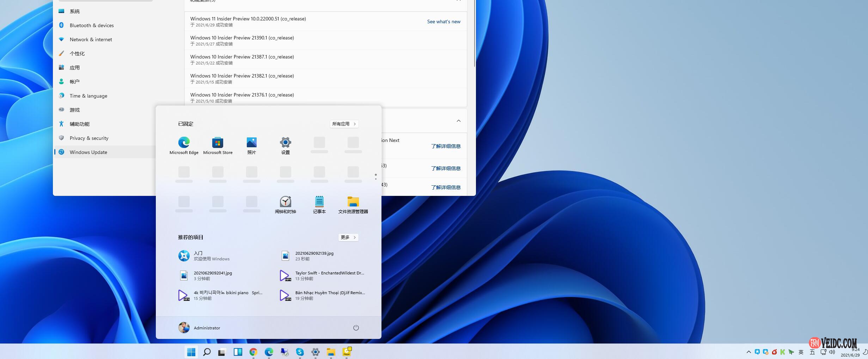The height and width of the screenshot is (359, 868).
Task: Open Notepad from the pinned apps
Action: [x=319, y=204]
